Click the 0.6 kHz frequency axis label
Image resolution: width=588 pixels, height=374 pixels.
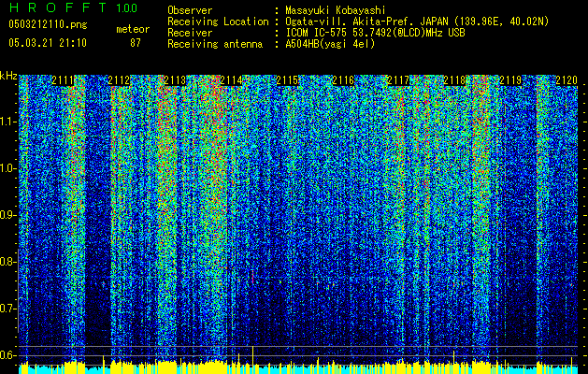[x=7, y=355]
